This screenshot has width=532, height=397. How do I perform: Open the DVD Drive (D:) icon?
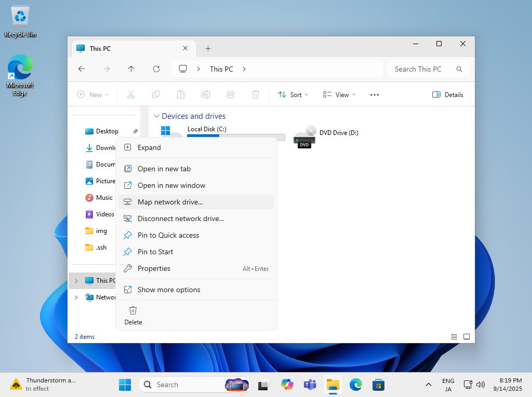pos(304,137)
